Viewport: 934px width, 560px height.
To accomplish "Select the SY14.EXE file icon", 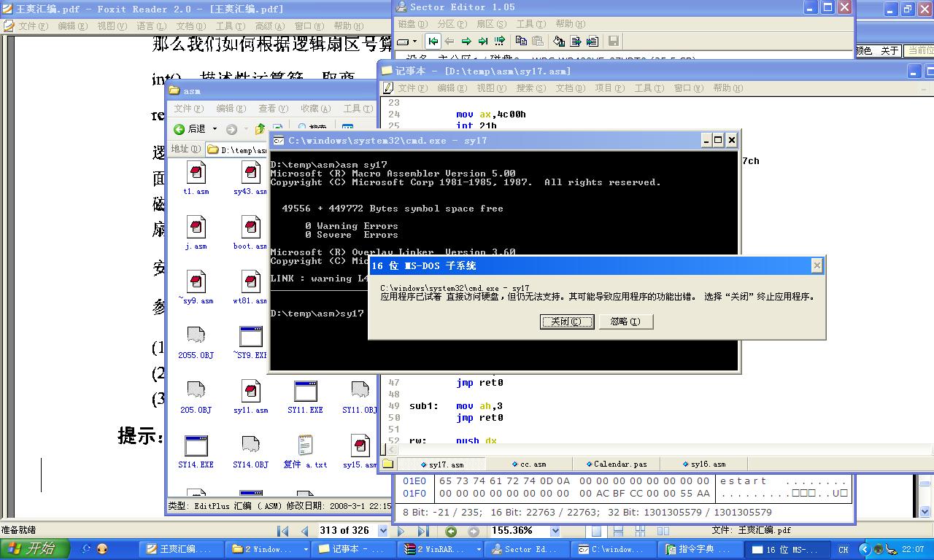I will pos(196,446).
